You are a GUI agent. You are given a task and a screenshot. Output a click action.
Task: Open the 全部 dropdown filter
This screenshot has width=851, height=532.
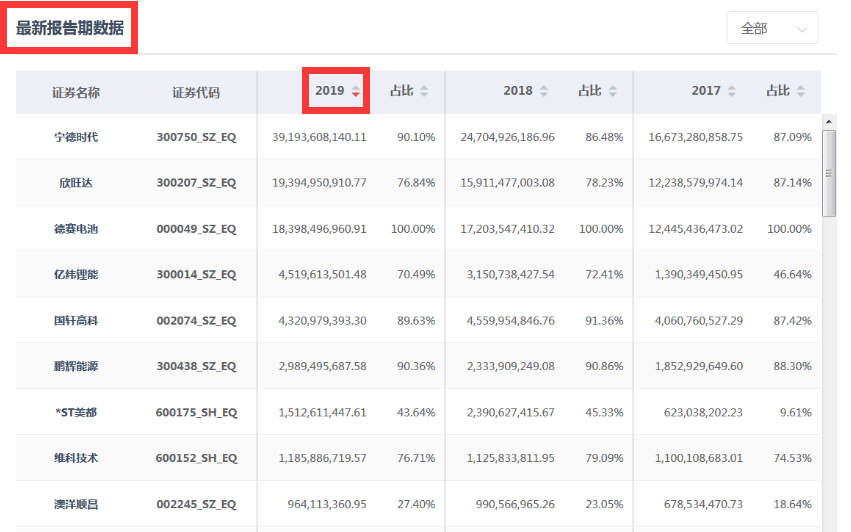tap(772, 29)
